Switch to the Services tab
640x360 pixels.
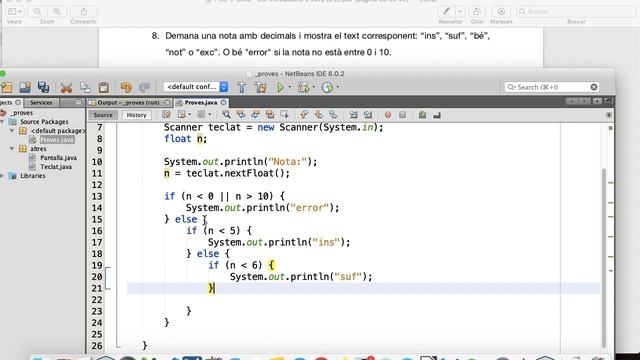tap(41, 102)
